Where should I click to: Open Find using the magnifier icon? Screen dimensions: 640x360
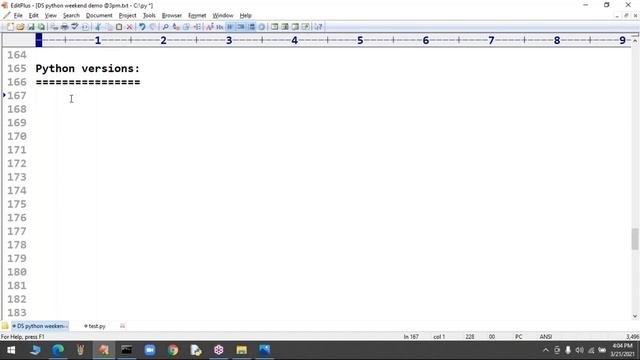pos(165,27)
